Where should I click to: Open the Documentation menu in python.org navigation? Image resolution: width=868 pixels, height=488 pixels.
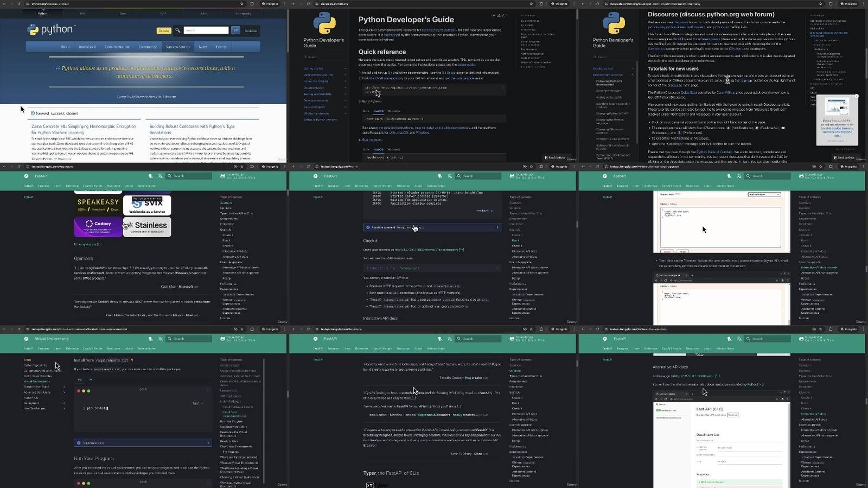click(x=117, y=47)
